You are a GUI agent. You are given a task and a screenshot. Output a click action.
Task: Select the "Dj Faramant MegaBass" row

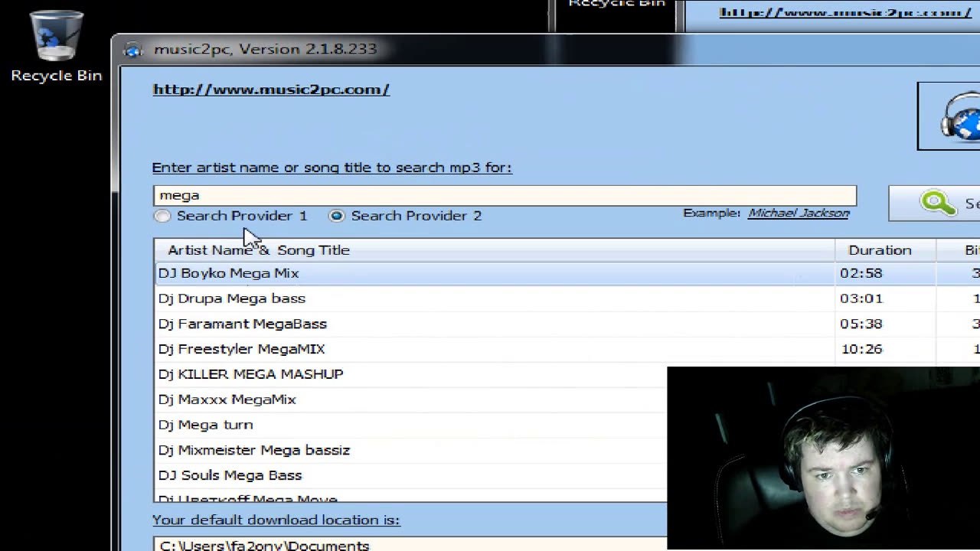point(567,324)
